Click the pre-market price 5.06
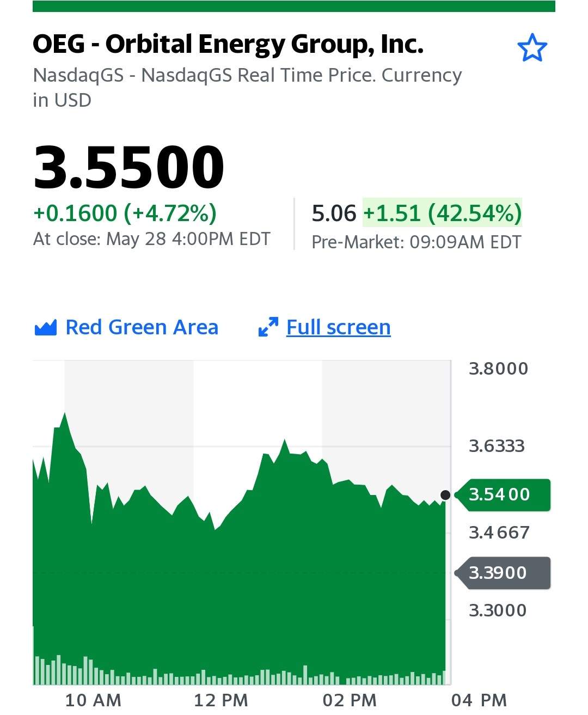 pyautogui.click(x=334, y=213)
